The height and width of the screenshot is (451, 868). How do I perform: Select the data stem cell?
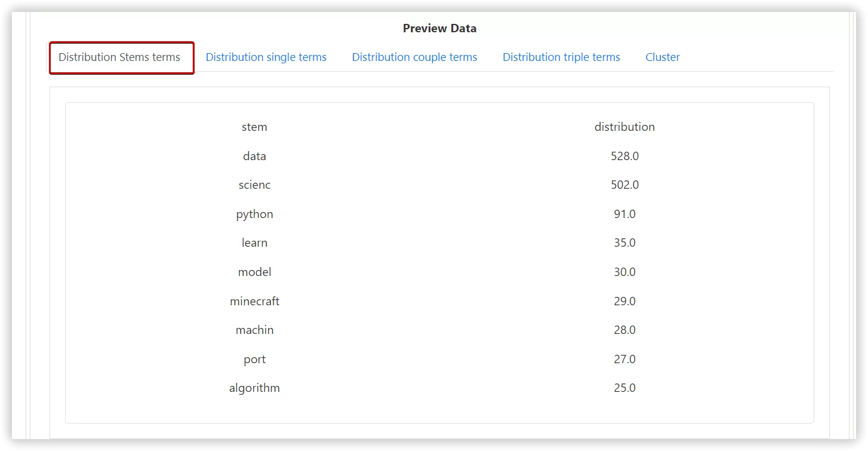tap(254, 156)
